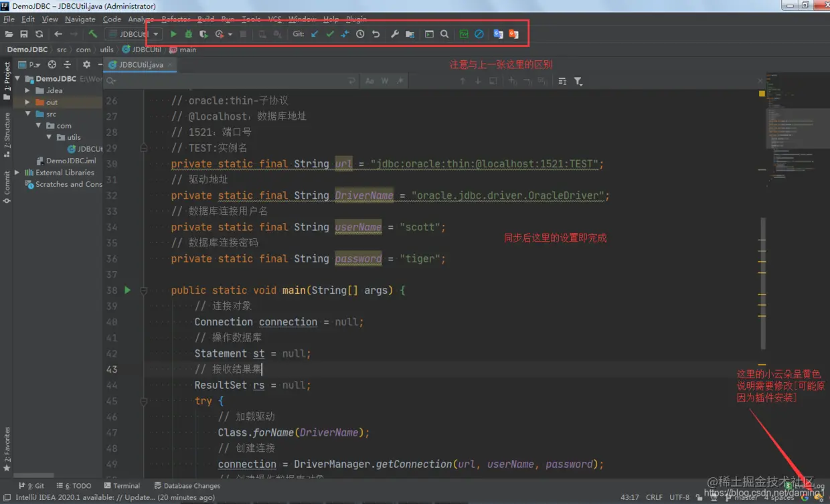Run JDBCUtil with the green play icon
The width and height of the screenshot is (830, 504).
(173, 34)
